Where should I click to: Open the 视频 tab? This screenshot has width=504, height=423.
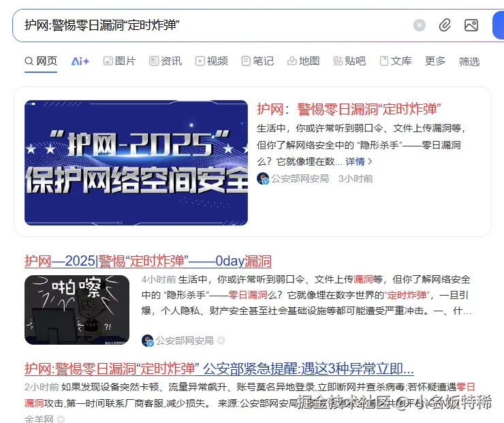[x=212, y=61]
